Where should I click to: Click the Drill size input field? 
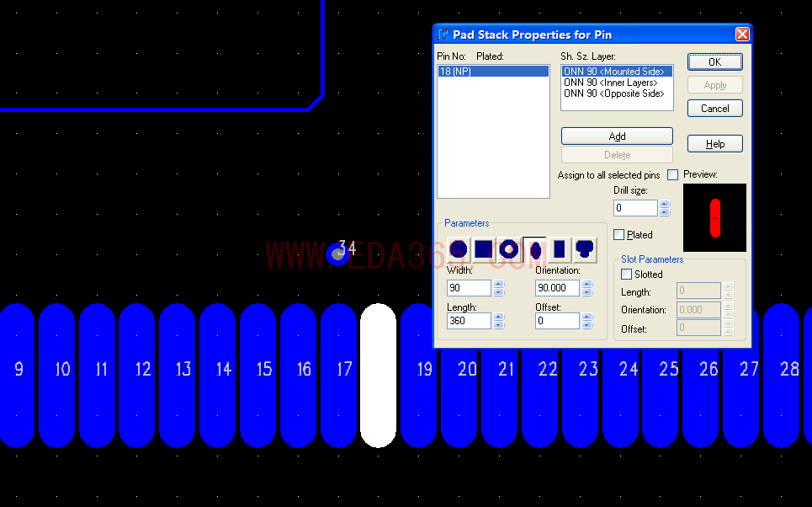click(x=635, y=208)
